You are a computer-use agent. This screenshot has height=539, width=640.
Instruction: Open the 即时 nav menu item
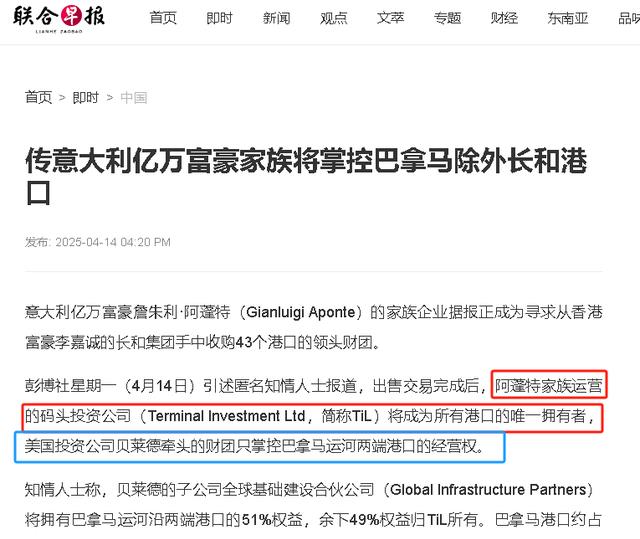point(220,18)
